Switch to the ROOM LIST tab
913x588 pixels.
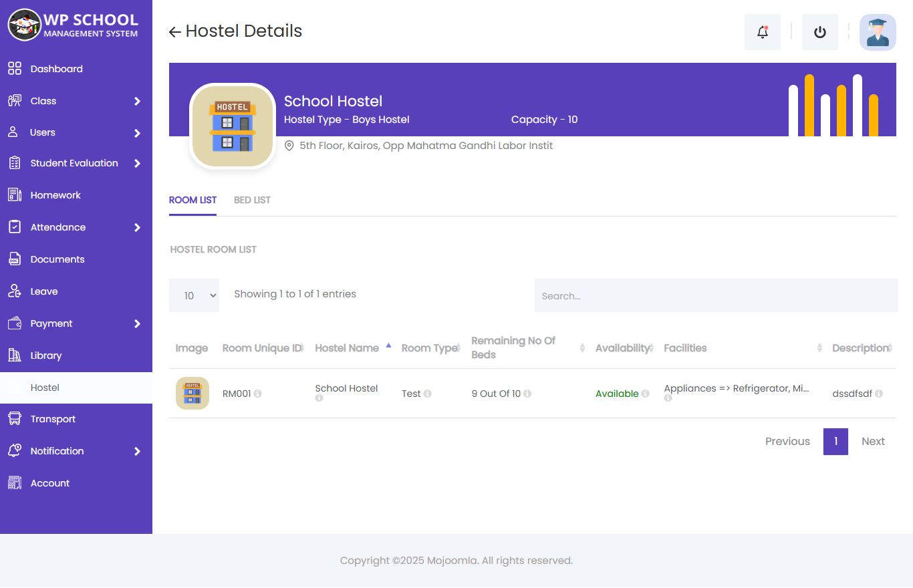coord(192,200)
